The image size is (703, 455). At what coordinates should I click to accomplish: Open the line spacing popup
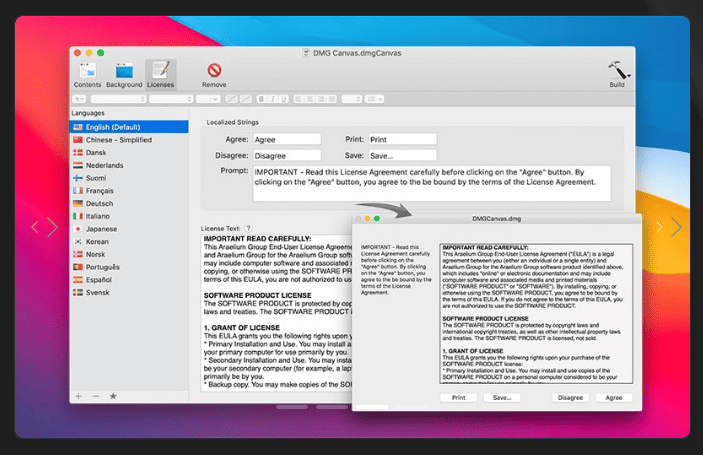pos(352,99)
